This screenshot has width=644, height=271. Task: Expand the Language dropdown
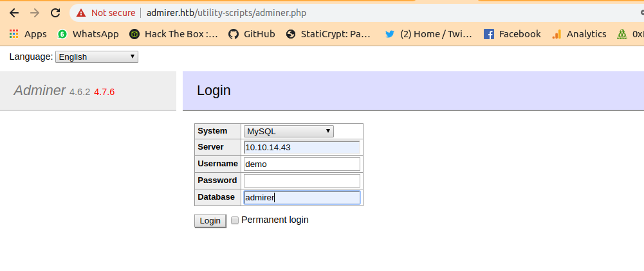click(x=97, y=57)
